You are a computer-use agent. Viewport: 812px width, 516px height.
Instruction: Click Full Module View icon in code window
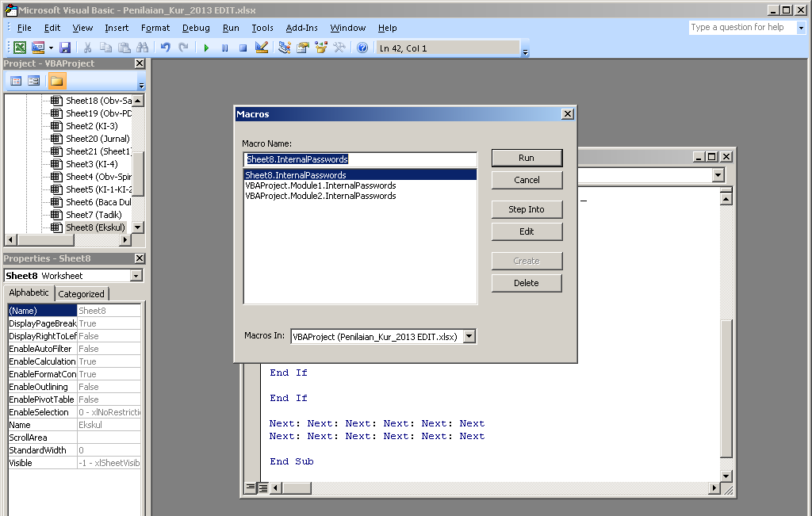point(263,487)
